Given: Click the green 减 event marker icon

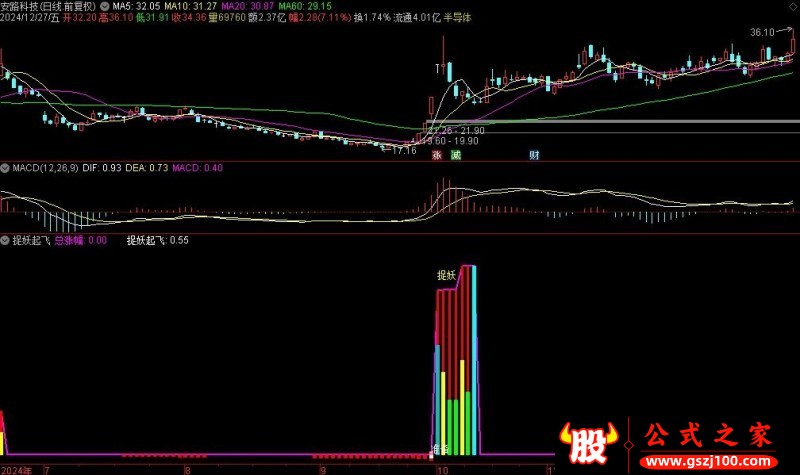Looking at the screenshot, I should [456, 155].
